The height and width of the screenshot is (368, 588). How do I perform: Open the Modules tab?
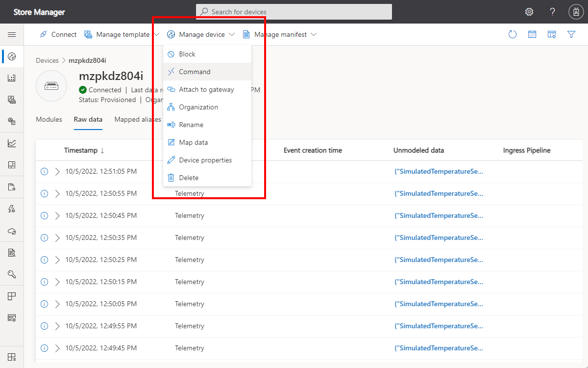click(49, 119)
